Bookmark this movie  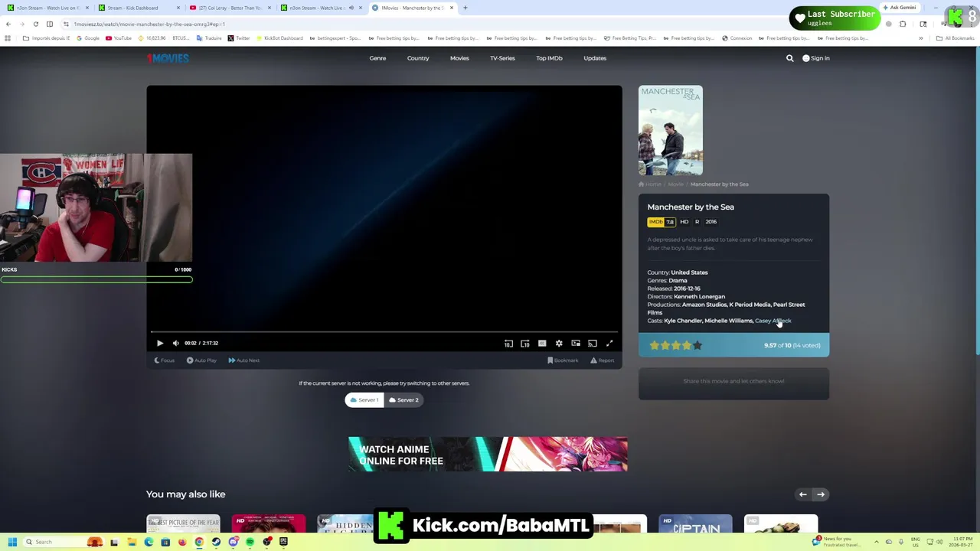(x=563, y=360)
